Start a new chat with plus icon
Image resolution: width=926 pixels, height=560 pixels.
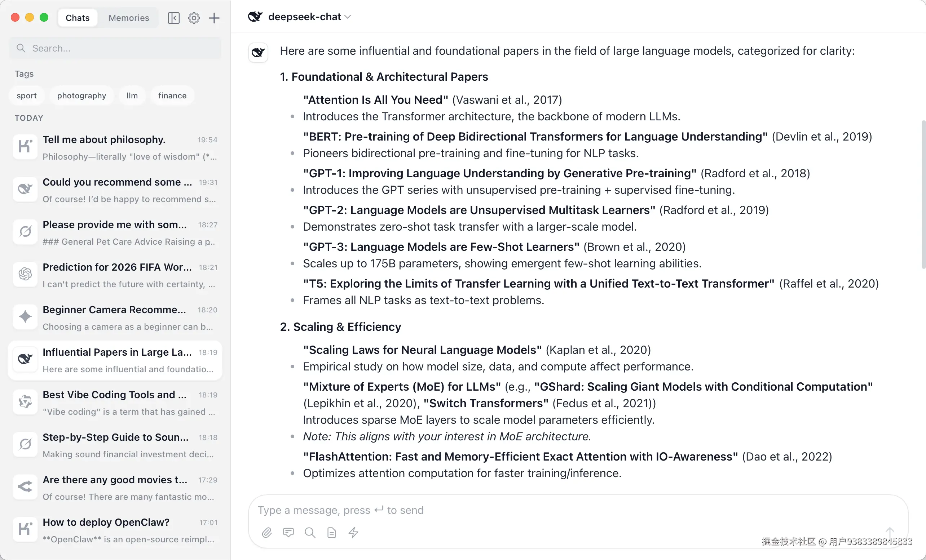[x=214, y=18]
